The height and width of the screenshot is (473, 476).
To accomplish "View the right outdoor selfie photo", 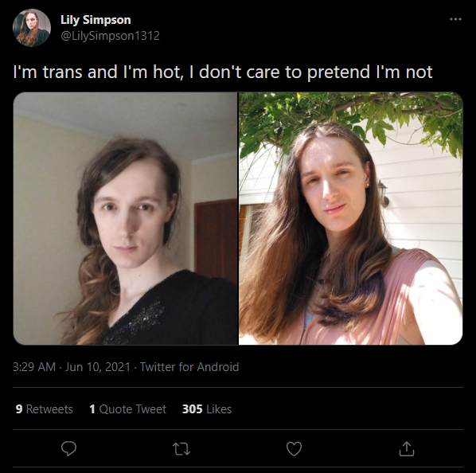I will click(351, 218).
